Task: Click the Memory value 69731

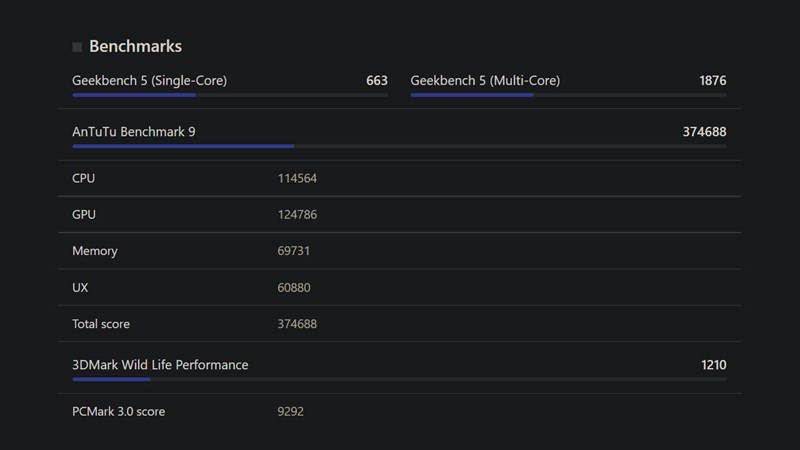Action: (x=293, y=251)
